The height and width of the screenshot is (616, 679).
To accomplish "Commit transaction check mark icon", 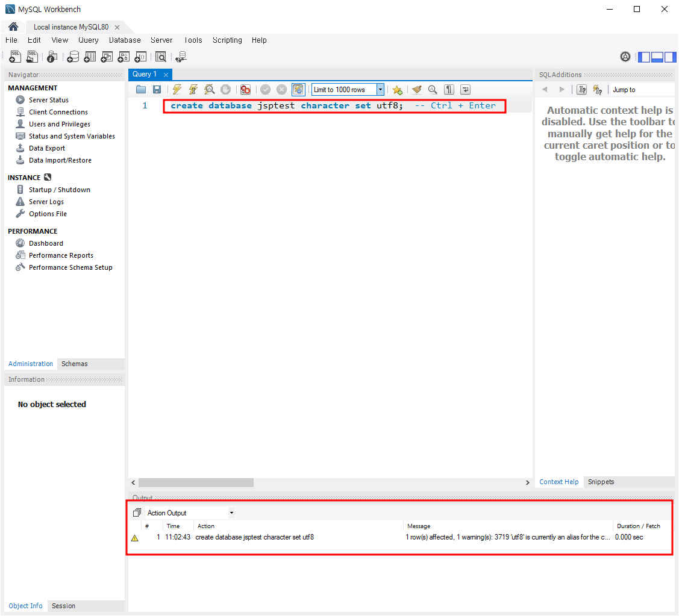I will pyautogui.click(x=266, y=90).
